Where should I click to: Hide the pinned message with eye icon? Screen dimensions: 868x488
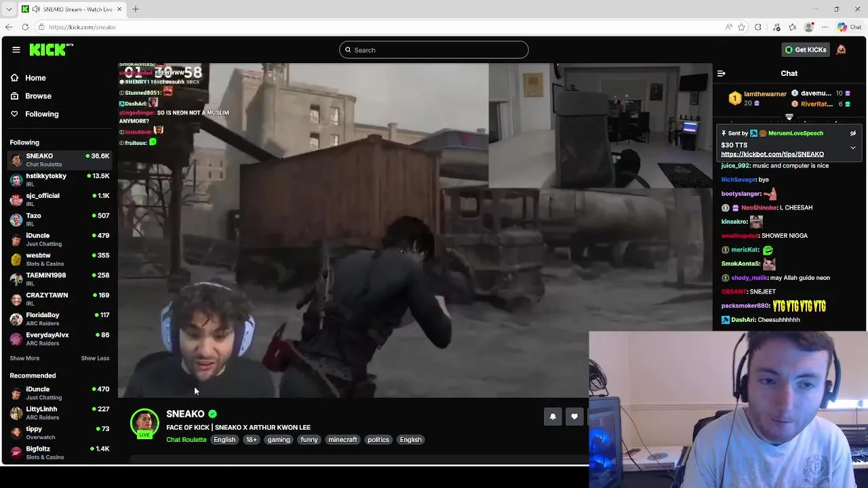(853, 134)
